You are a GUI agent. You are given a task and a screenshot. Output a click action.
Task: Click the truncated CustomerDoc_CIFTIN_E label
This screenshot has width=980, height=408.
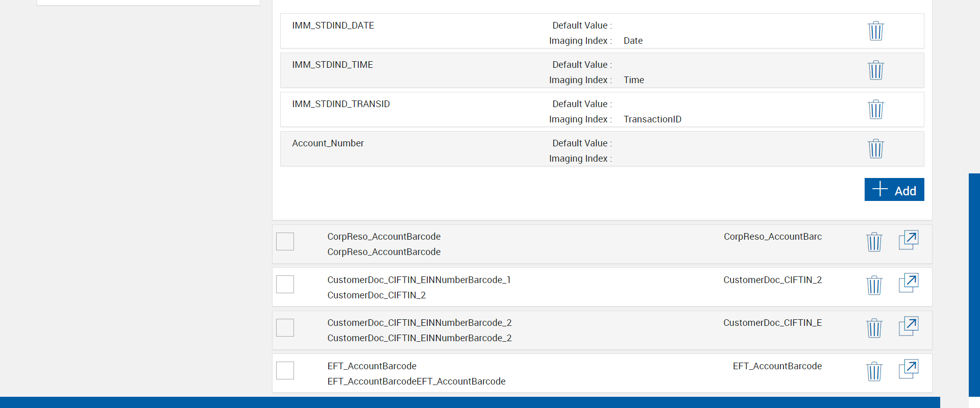(772, 323)
